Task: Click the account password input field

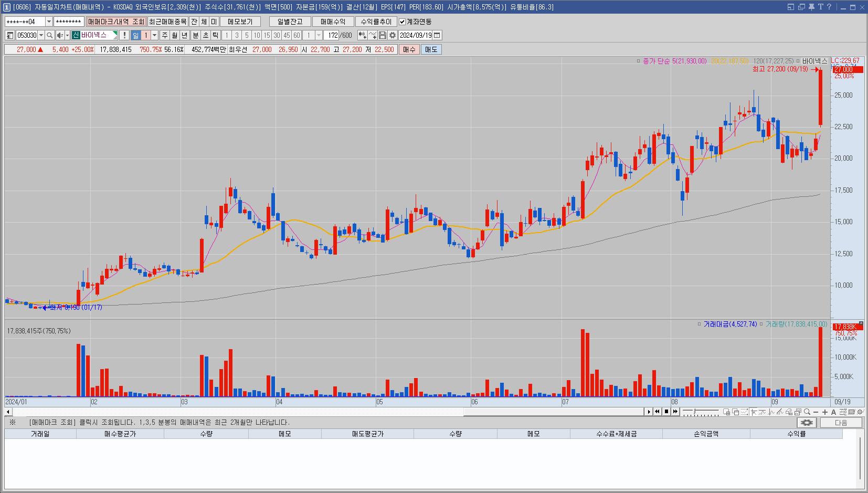Action: click(x=69, y=22)
